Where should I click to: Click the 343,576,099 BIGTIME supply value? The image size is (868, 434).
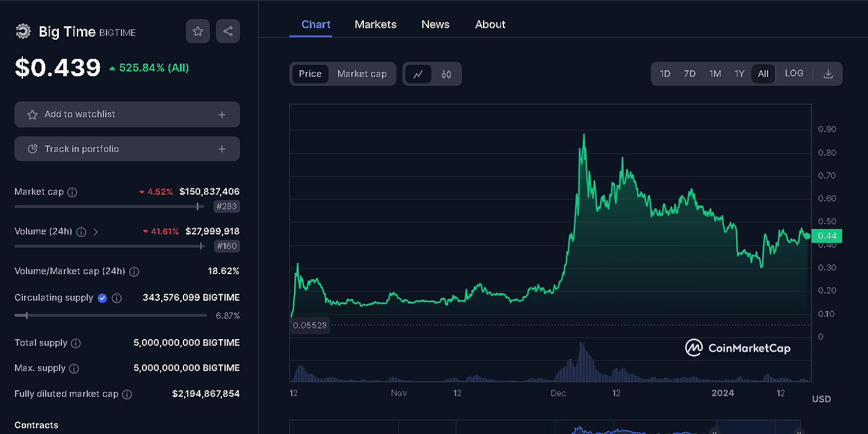pos(191,298)
